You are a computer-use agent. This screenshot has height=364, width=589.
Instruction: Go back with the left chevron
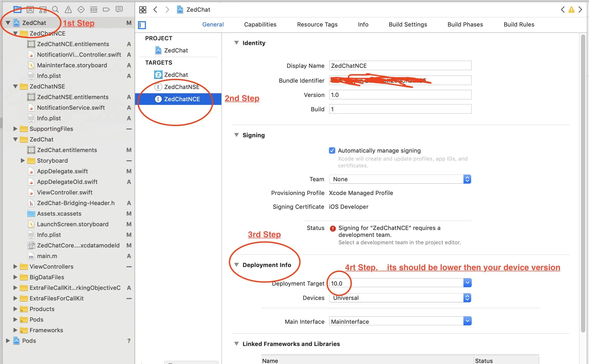pos(155,10)
